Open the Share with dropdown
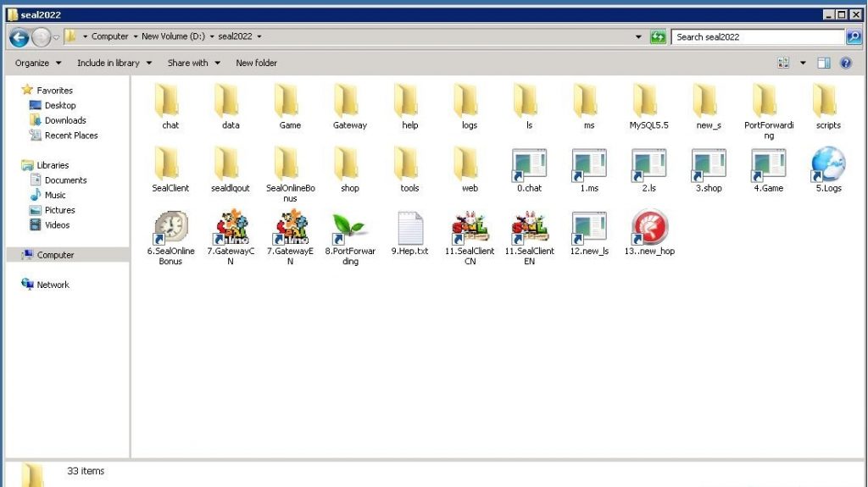 193,63
